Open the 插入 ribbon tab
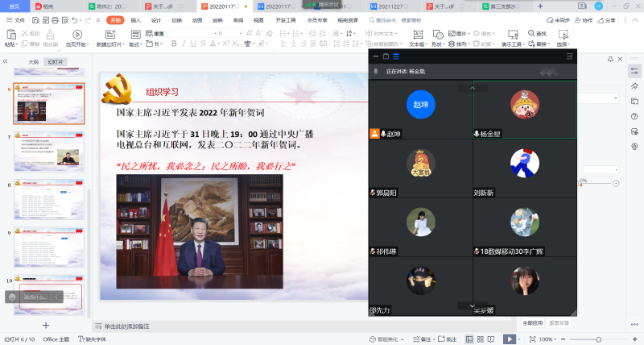The image size is (644, 345). tap(135, 19)
